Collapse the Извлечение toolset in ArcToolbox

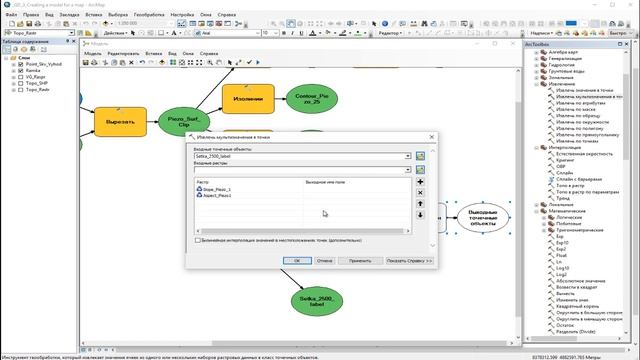(x=536, y=84)
